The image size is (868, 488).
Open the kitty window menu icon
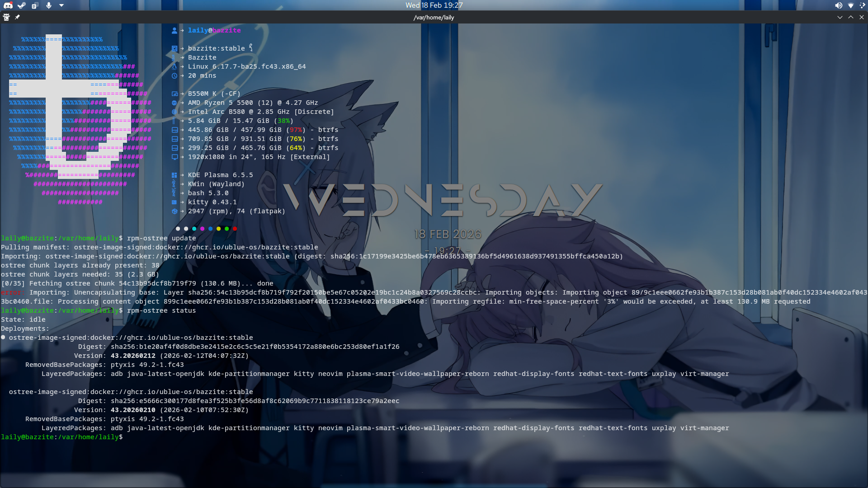6,17
